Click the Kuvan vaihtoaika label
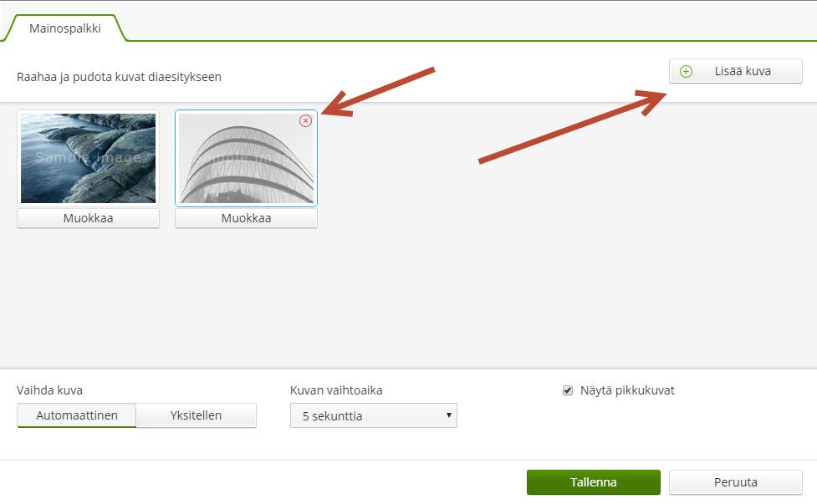 pos(336,390)
